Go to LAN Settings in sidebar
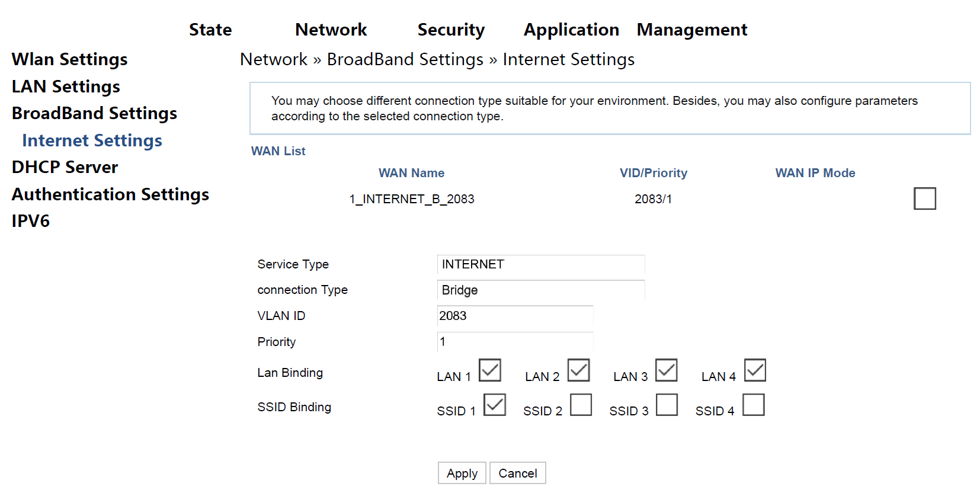The image size is (980, 493). [66, 87]
